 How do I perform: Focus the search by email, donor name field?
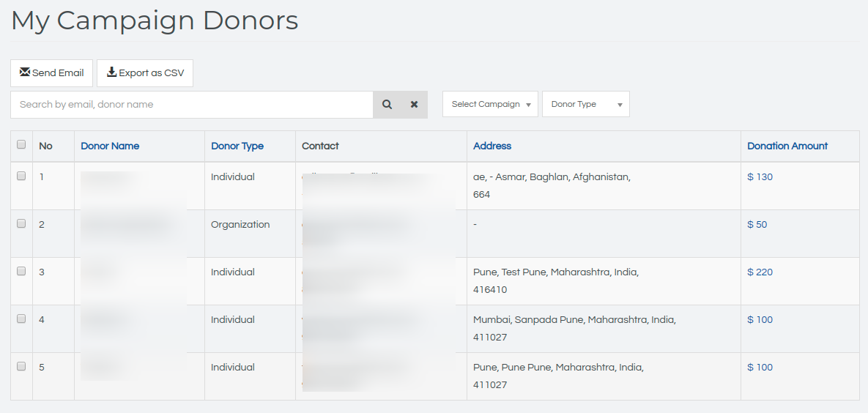click(192, 105)
